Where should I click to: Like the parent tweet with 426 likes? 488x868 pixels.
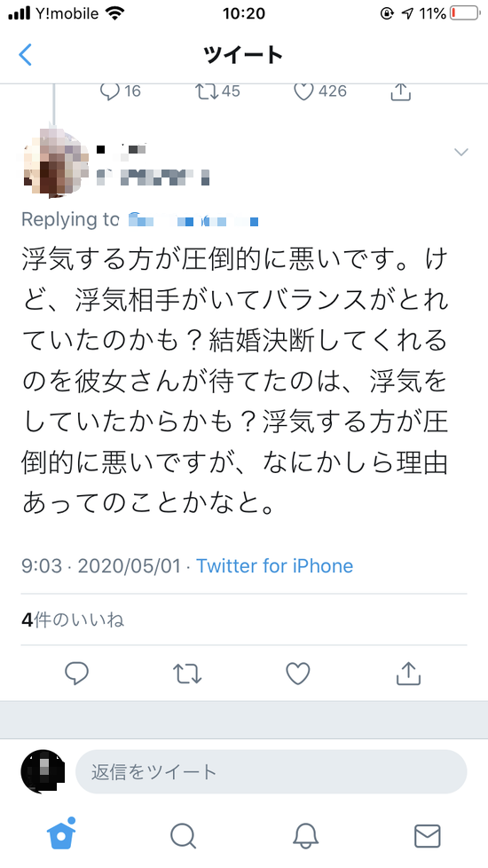319,91
